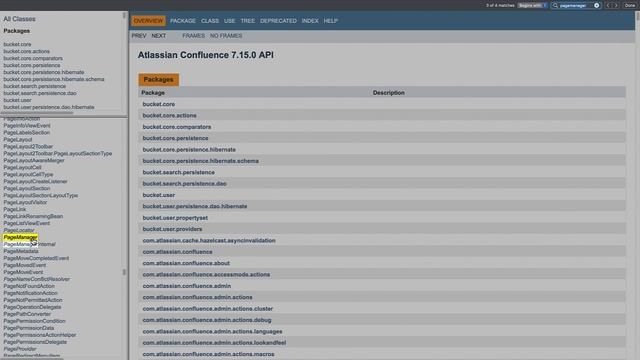Open the USE tab
The image size is (640, 360).
[229, 21]
